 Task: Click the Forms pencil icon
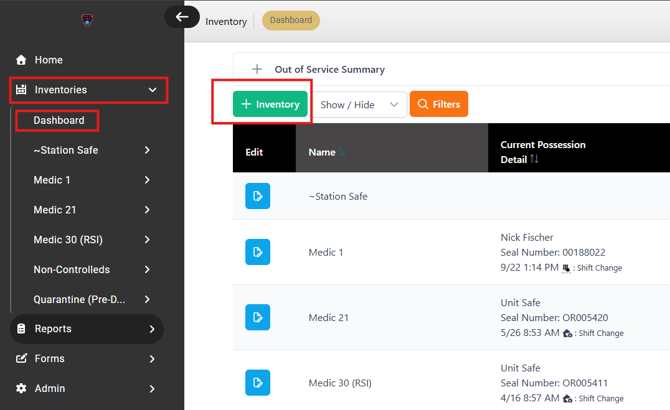(21, 358)
